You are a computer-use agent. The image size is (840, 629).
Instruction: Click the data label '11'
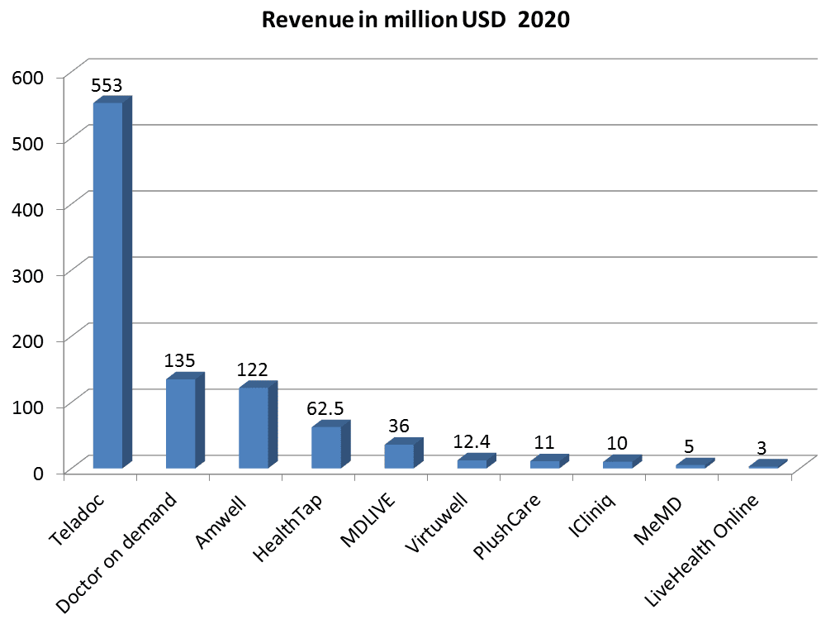click(544, 442)
